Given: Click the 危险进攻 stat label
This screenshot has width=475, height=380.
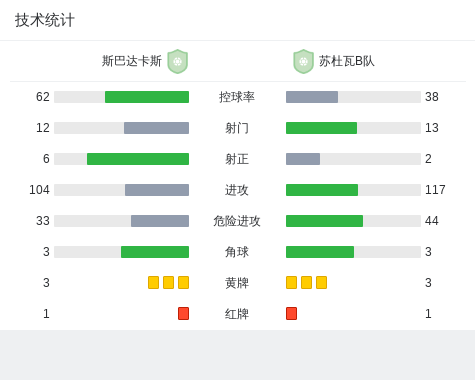Looking at the screenshot, I should point(237,221).
